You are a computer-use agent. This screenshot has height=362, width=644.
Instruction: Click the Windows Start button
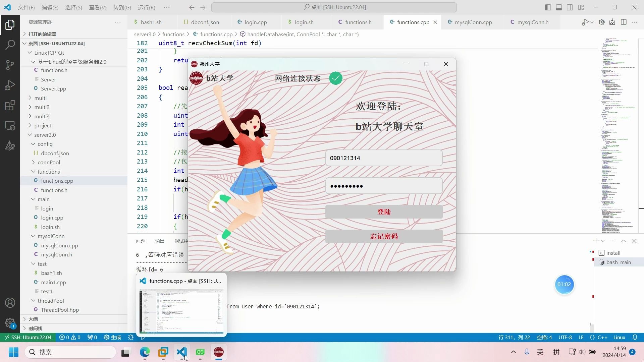(14, 352)
